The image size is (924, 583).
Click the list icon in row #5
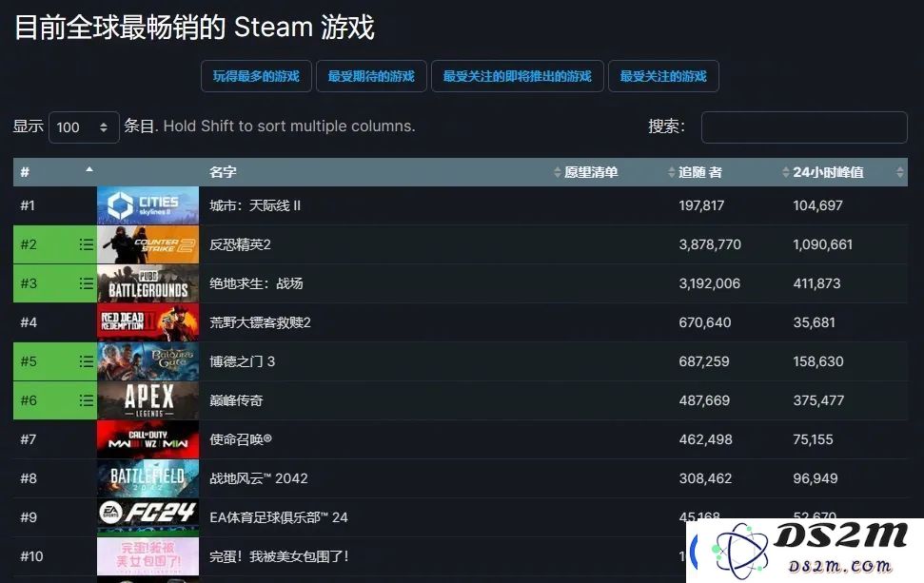[x=86, y=361]
